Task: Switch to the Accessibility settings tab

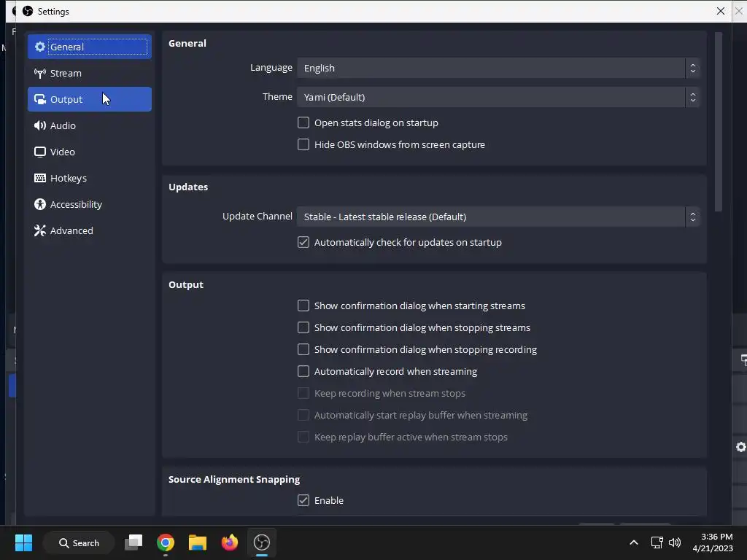Action: [90, 204]
